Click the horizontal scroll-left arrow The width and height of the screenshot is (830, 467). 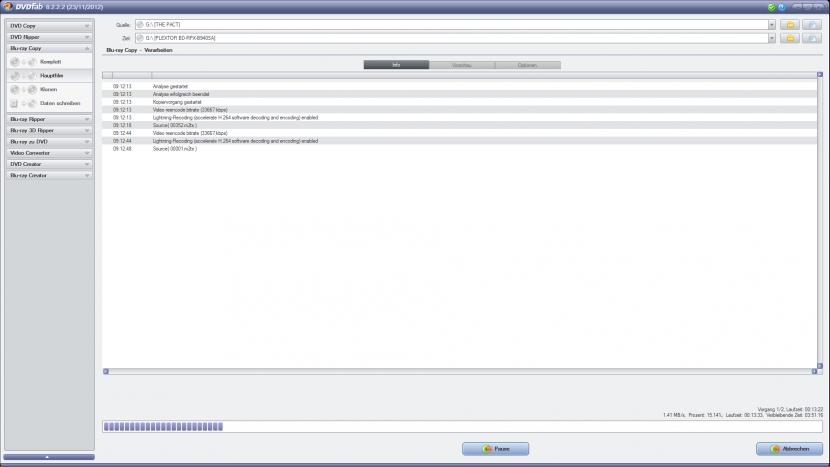106,372
